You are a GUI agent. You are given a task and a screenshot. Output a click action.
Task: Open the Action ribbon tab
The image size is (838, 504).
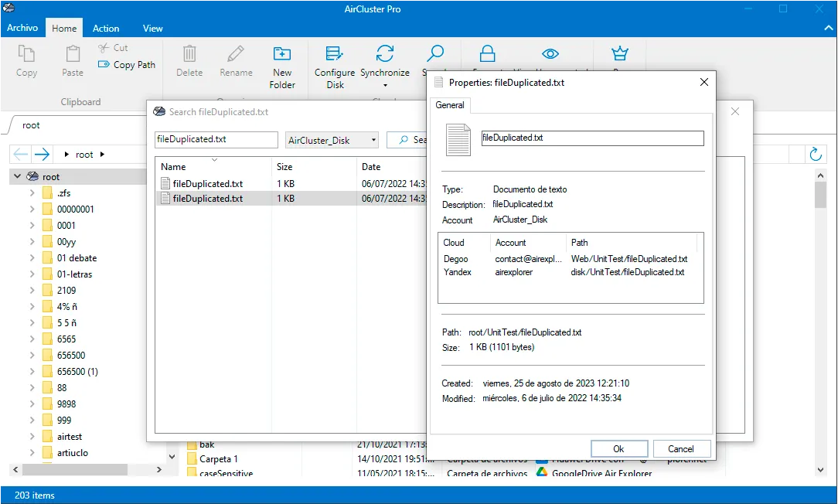tap(106, 29)
